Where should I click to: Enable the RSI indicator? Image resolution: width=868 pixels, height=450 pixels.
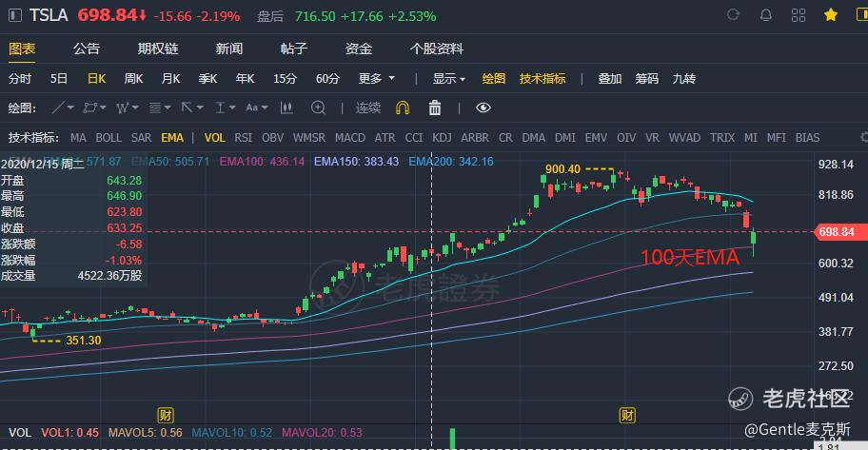pos(243,137)
